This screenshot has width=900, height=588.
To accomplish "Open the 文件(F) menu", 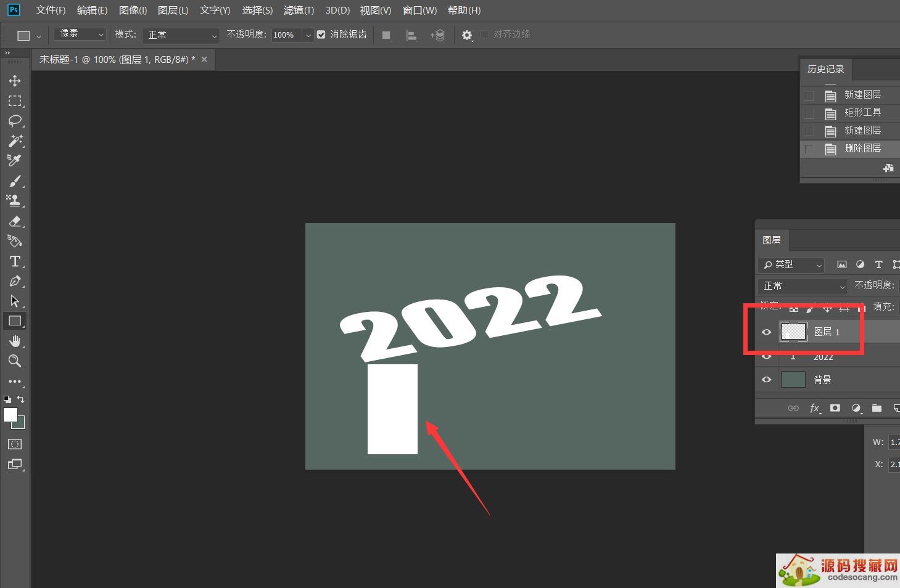I will [51, 10].
